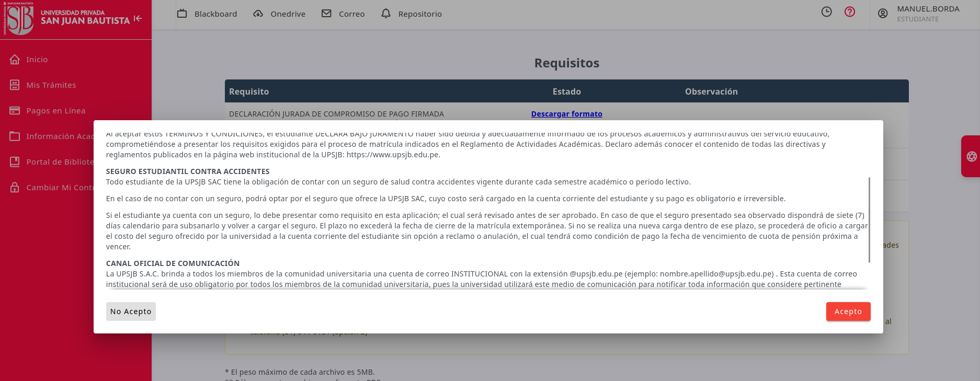The image size is (980, 381).
Task: Click the Onedrive cloud icon
Action: pos(258,14)
